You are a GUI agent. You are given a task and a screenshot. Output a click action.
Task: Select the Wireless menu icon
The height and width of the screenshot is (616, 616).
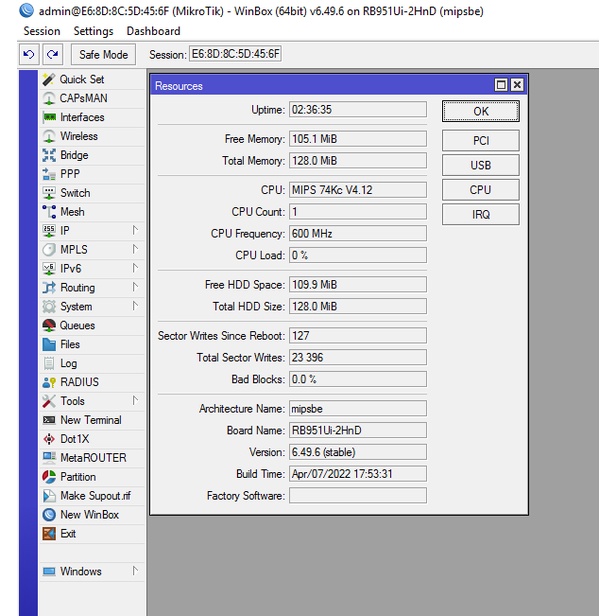click(x=49, y=136)
